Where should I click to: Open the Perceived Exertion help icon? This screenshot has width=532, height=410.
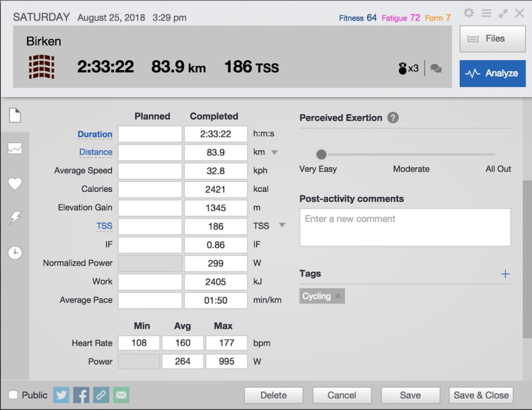(x=393, y=118)
